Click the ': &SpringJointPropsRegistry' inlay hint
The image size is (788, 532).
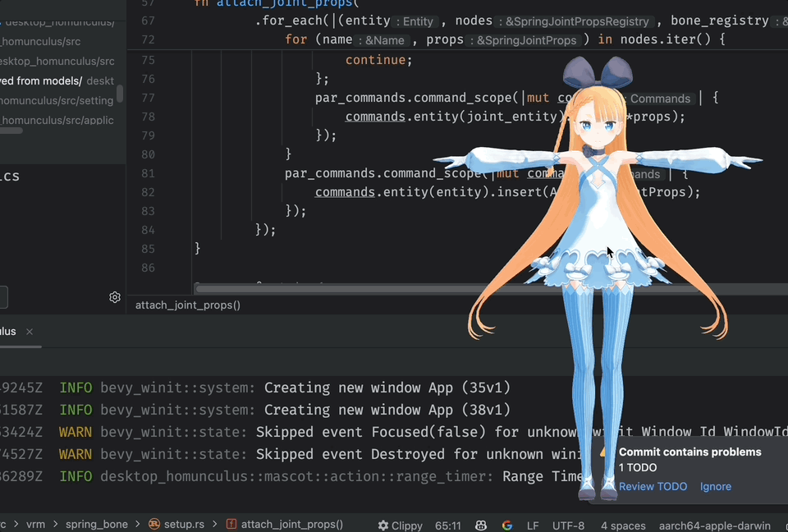click(x=574, y=21)
